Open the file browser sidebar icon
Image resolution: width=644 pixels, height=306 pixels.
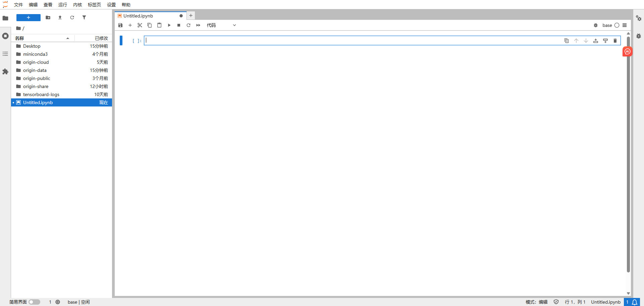tap(5, 18)
